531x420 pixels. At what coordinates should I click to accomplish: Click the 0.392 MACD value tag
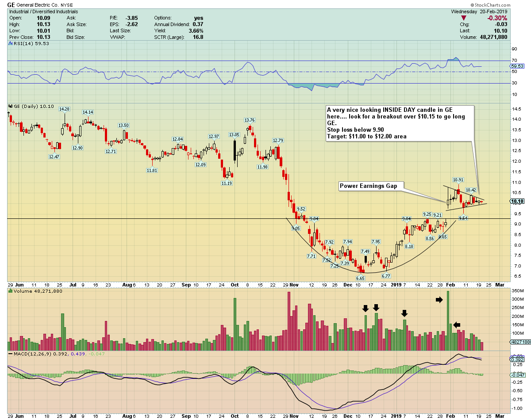coord(517,359)
